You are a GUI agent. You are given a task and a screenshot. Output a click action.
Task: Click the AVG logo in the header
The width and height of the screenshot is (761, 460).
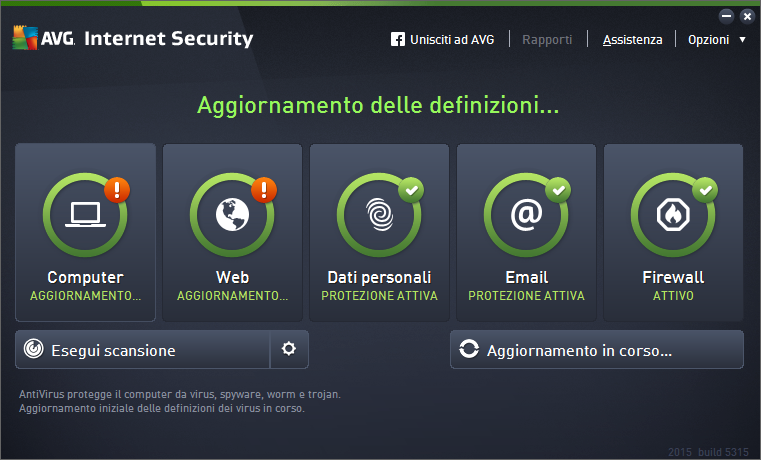pyautogui.click(x=44, y=37)
